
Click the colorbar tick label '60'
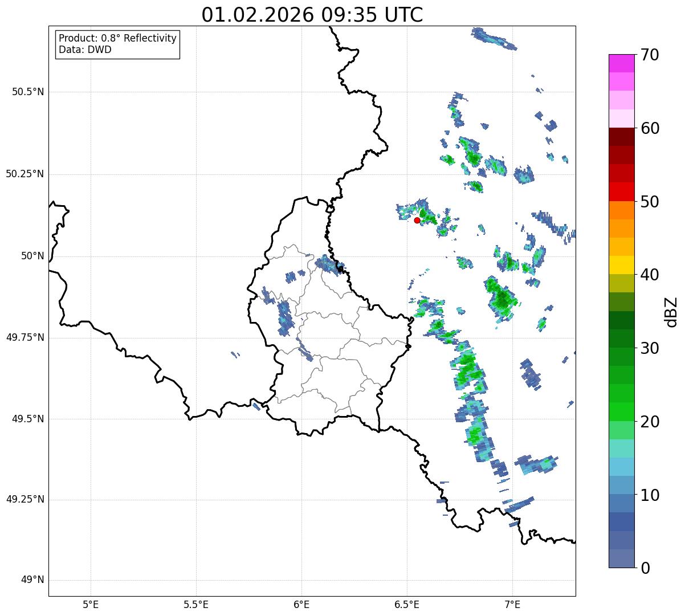[649, 128]
